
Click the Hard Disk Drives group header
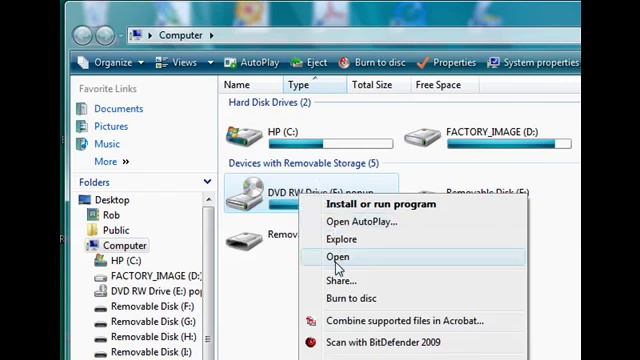(270, 102)
